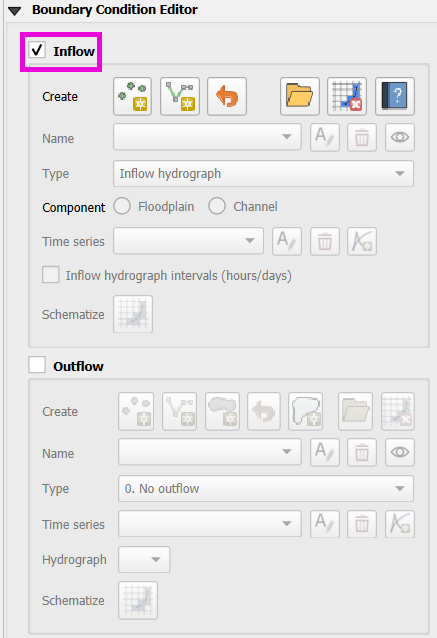The image size is (437, 638).
Task: Rename the inflow time series
Action: 287,241
